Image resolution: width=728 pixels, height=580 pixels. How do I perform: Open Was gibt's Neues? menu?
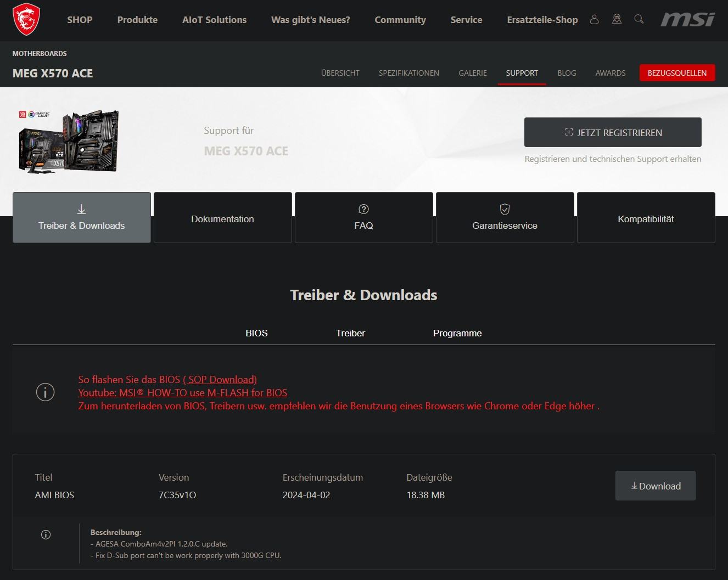coord(310,20)
